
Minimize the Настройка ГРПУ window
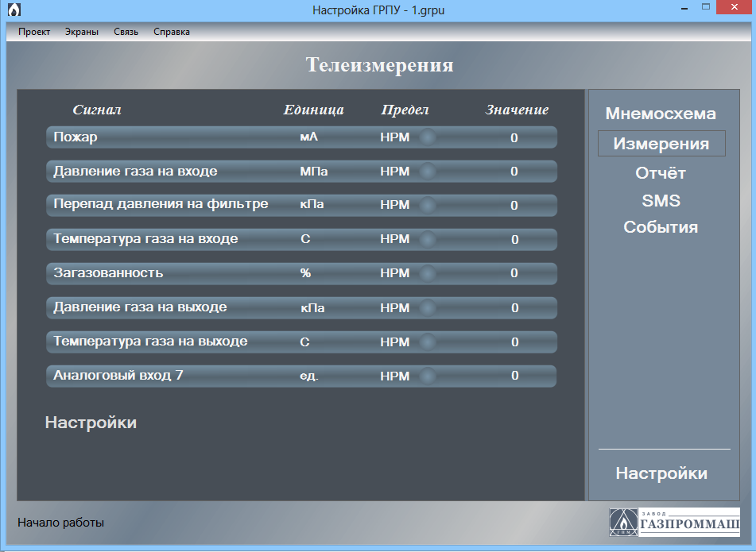click(x=684, y=8)
